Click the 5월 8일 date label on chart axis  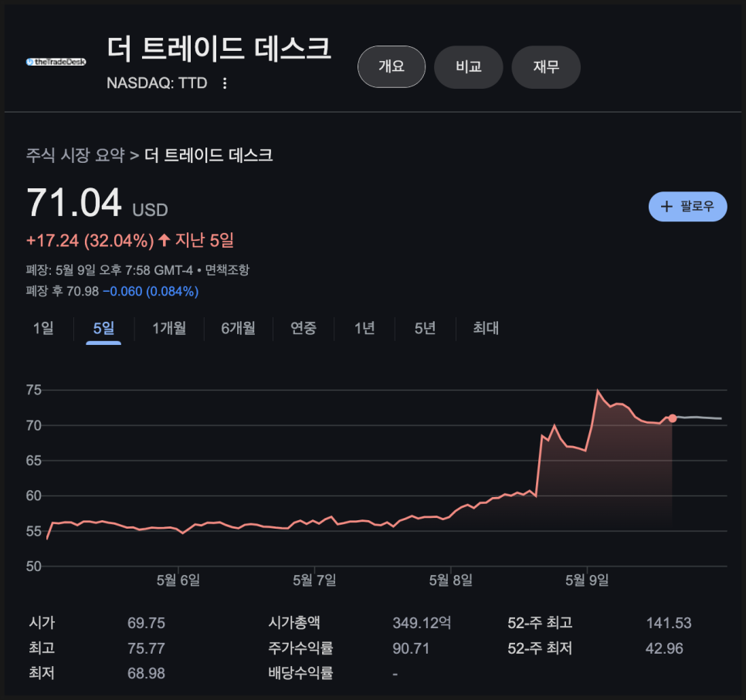450,580
